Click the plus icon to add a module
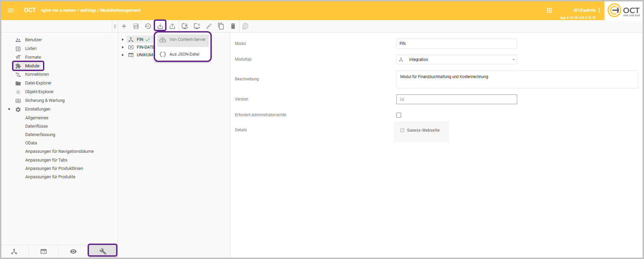 124,26
